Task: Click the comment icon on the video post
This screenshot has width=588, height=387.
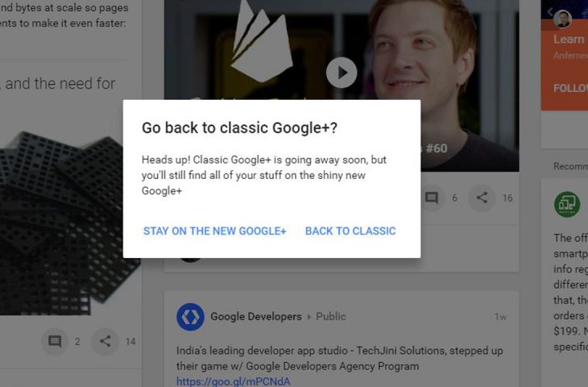Action: click(x=432, y=198)
